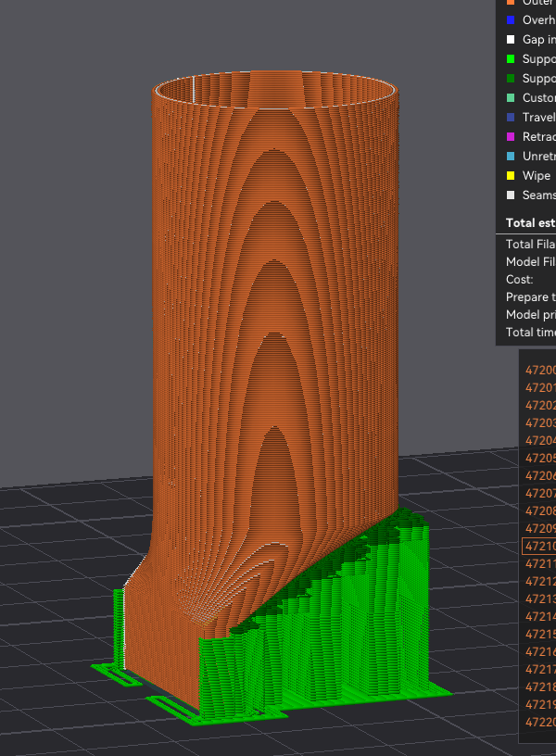Toggle the white Gap infill swatch
The width and height of the screenshot is (556, 756).
tap(511, 40)
